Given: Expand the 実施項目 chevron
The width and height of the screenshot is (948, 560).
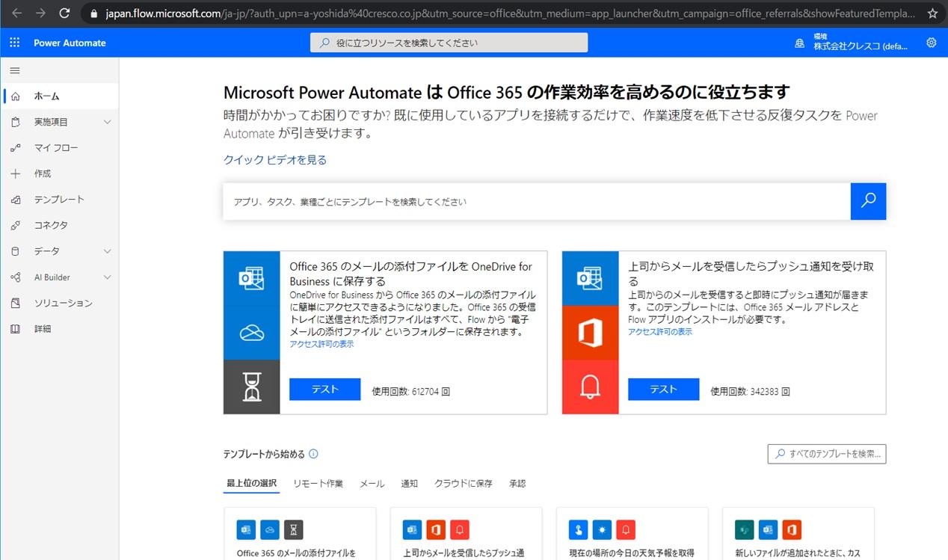Looking at the screenshot, I should pos(107,122).
